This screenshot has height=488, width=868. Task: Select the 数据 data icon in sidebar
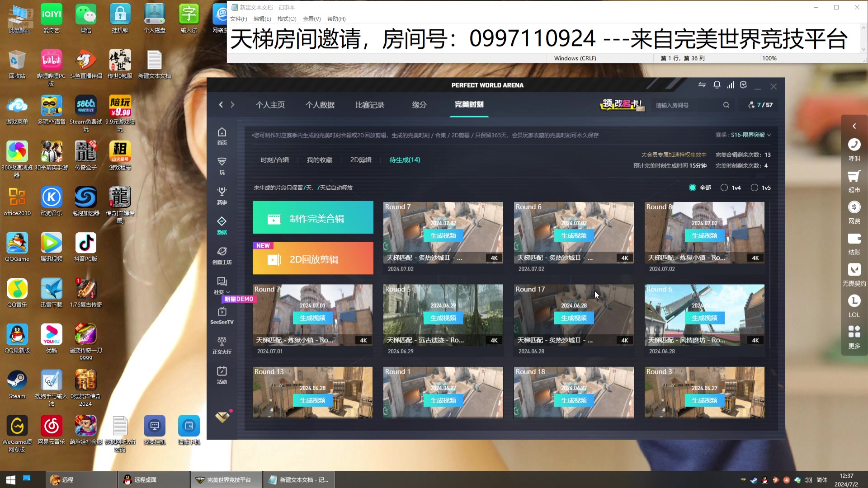click(222, 225)
